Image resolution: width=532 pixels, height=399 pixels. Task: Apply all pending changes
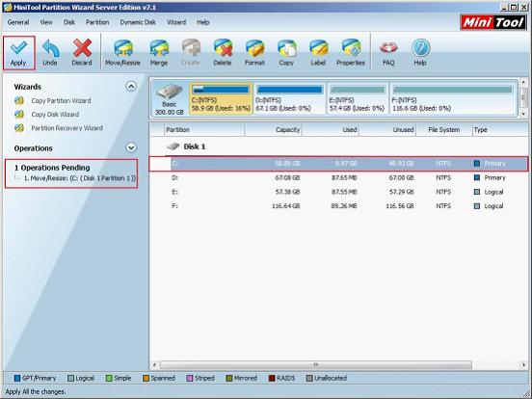18,53
